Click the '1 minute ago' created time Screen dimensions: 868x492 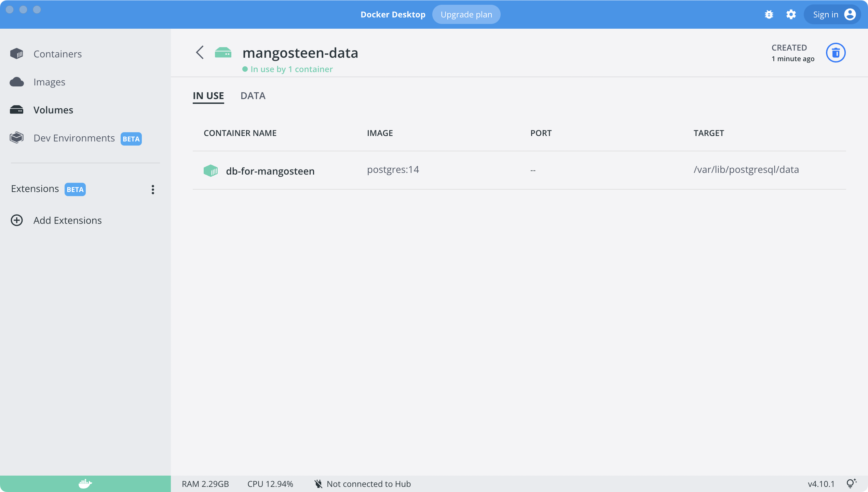click(793, 59)
